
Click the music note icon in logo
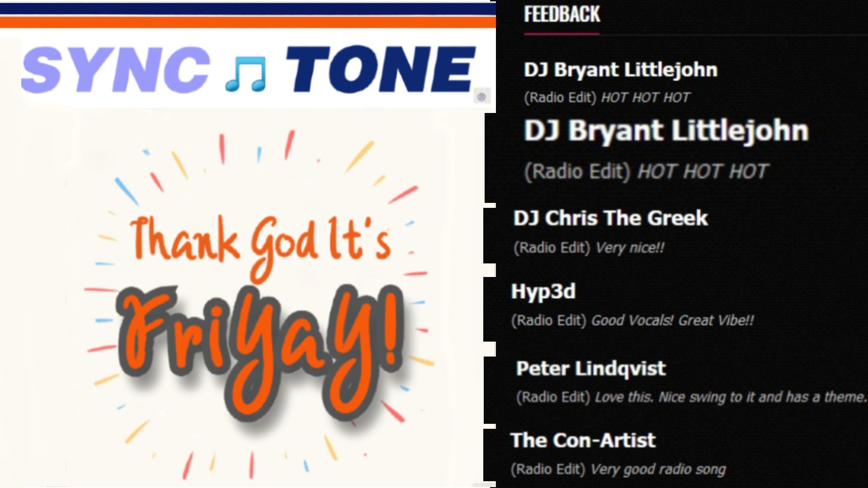(245, 74)
